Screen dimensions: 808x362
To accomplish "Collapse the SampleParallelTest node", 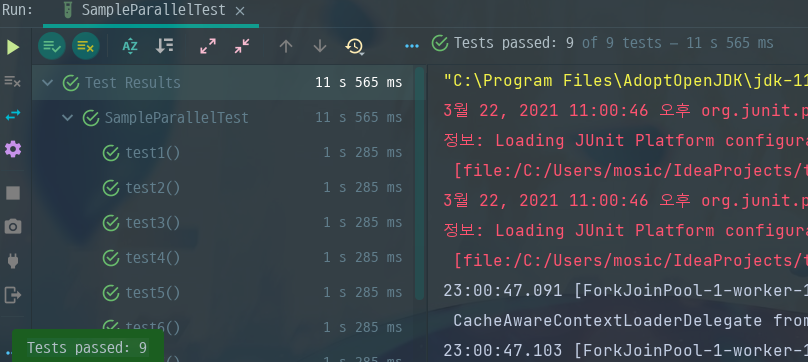I will (x=68, y=118).
